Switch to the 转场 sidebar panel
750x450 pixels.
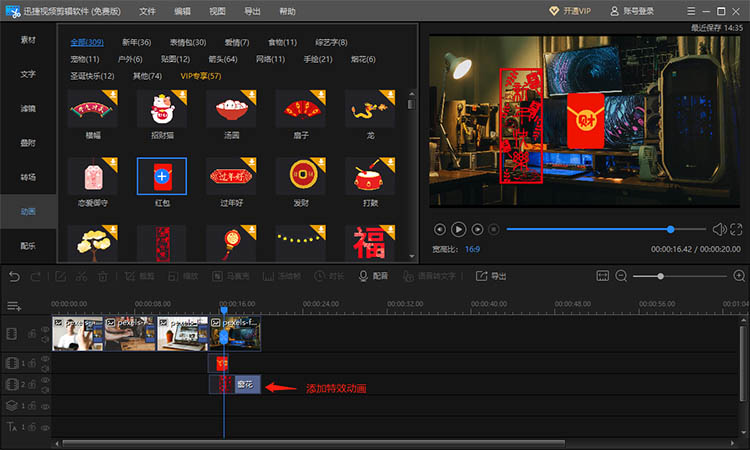[x=28, y=177]
